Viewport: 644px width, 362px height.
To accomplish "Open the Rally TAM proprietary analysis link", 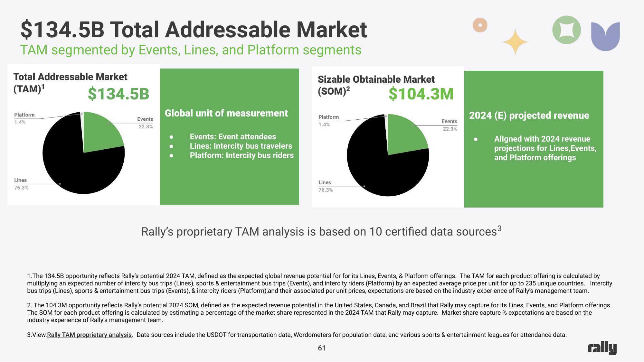I will pos(89,335).
